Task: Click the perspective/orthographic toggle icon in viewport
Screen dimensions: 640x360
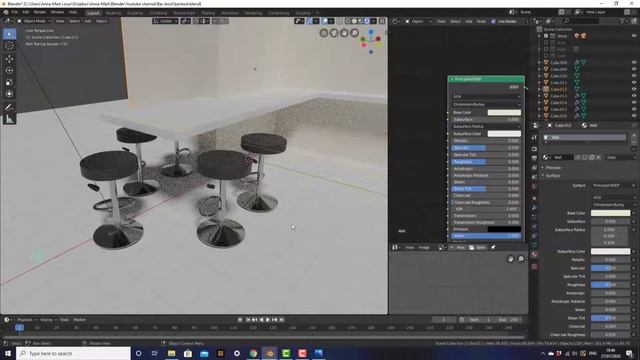Action: point(324,33)
